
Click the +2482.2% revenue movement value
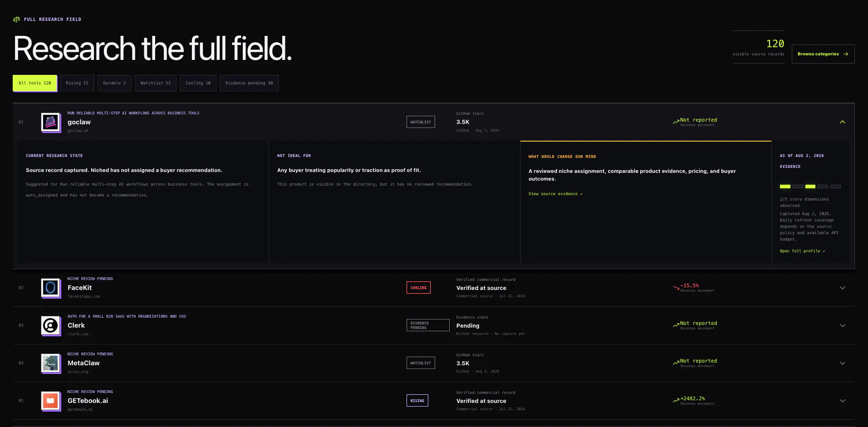tap(692, 398)
